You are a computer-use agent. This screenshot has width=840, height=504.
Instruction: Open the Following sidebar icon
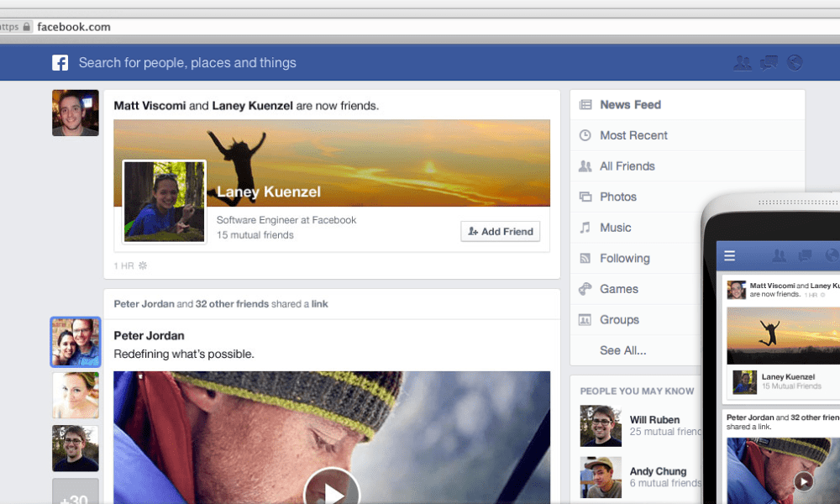pos(584,258)
